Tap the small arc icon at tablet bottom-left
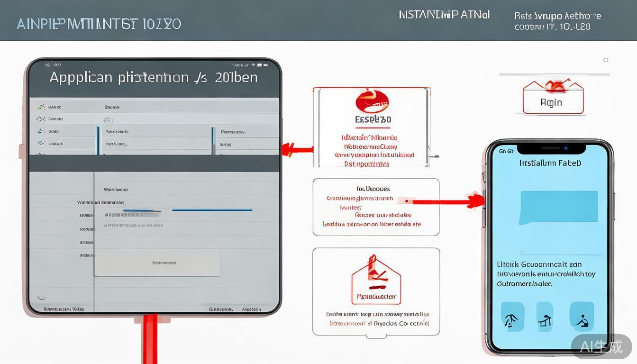The image size is (637, 364). pyautogui.click(x=41, y=297)
